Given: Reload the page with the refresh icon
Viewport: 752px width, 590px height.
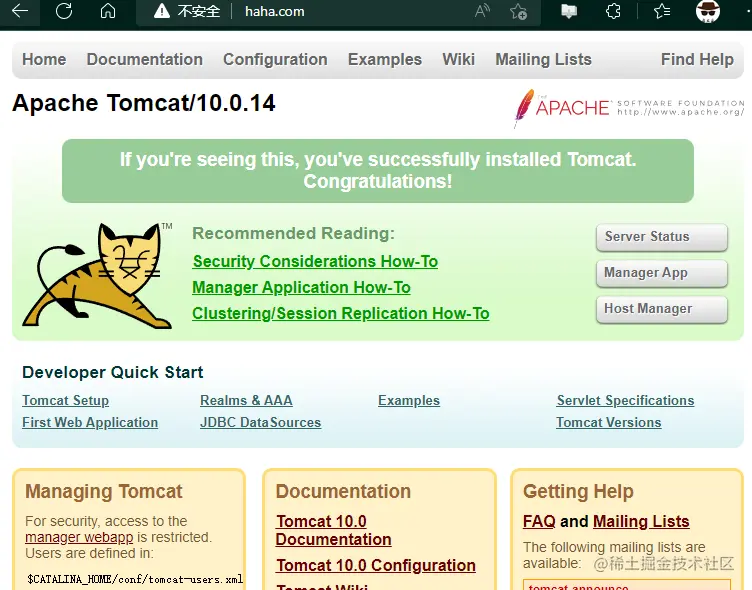Looking at the screenshot, I should 64,11.
